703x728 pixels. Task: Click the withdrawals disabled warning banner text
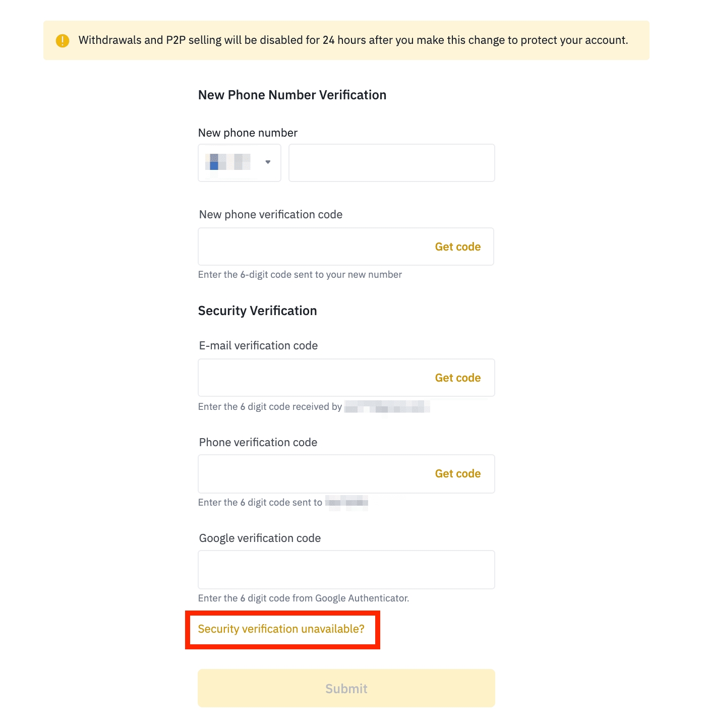click(x=353, y=40)
